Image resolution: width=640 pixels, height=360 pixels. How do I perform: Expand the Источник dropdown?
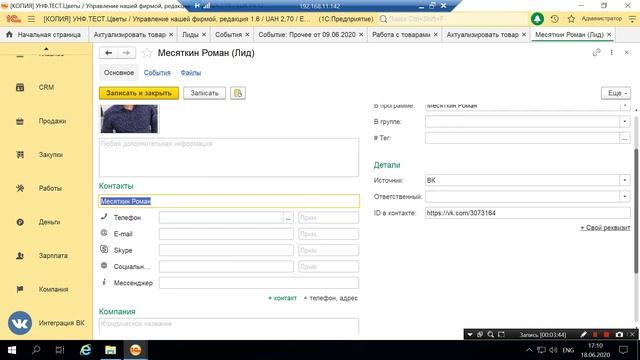tap(624, 180)
